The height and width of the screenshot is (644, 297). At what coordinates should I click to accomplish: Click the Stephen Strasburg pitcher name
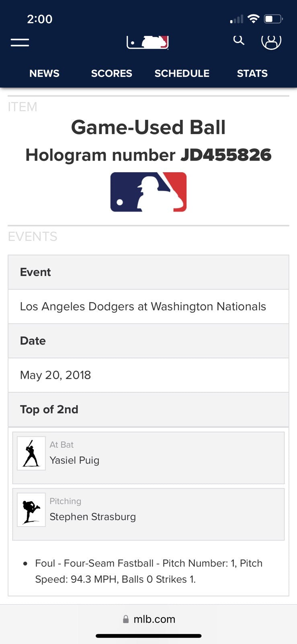click(x=92, y=517)
